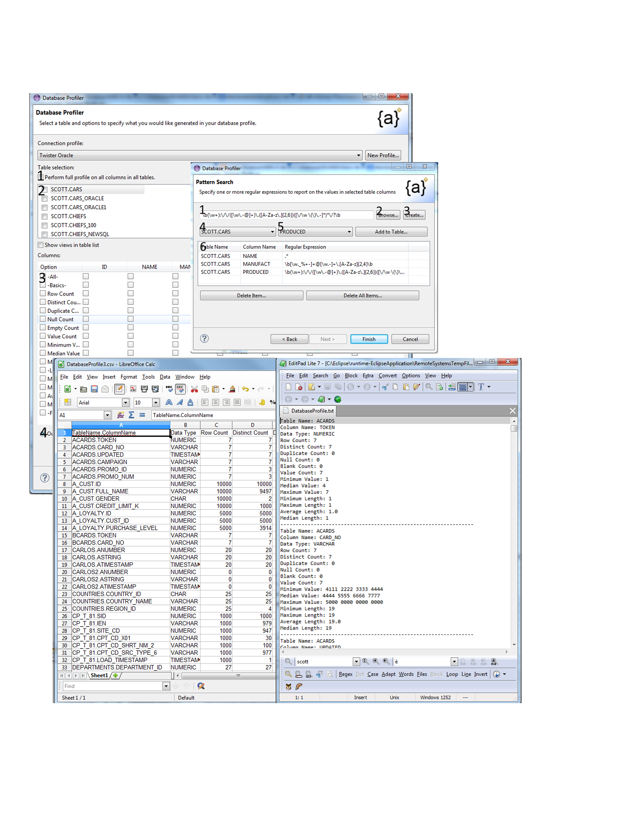Click Font T icon in EditPad toolbar
The image size is (644, 828).
click(x=481, y=387)
